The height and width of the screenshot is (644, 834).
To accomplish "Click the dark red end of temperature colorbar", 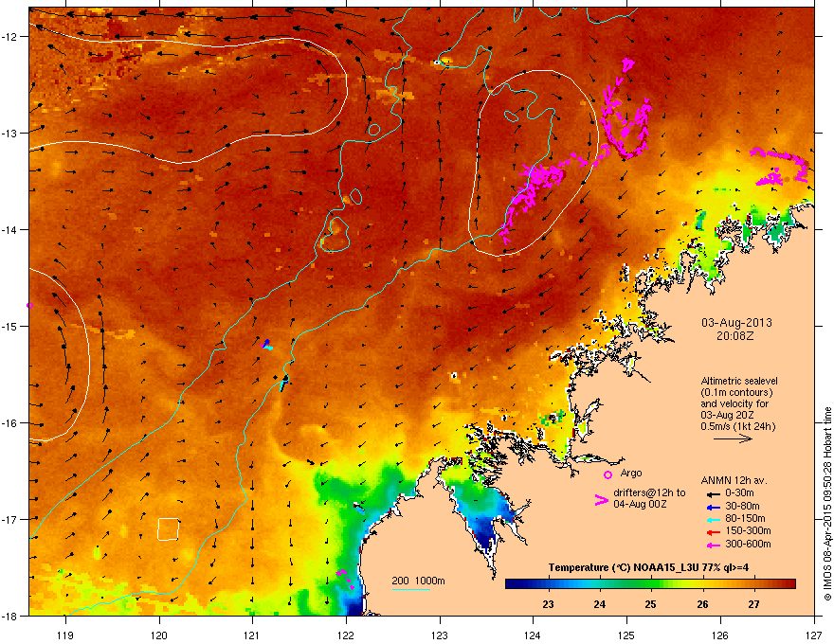I will pyautogui.click(x=789, y=584).
